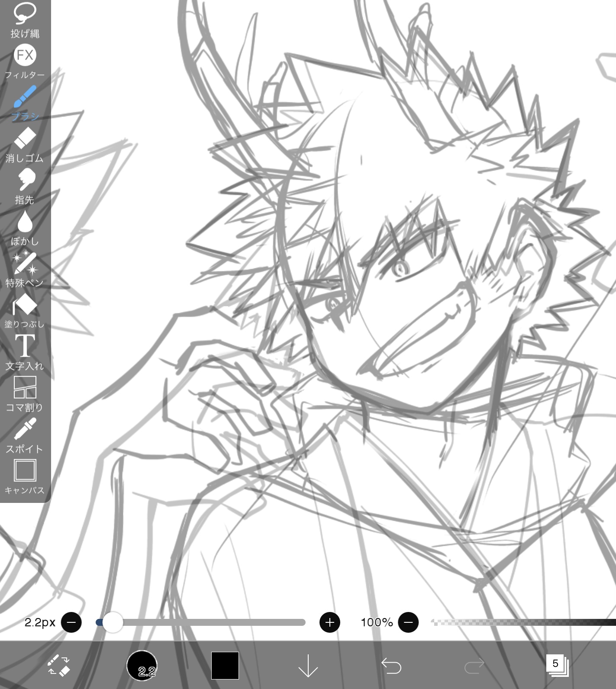Open the layers panel showing 5
616x689 pixels.
pos(557,666)
